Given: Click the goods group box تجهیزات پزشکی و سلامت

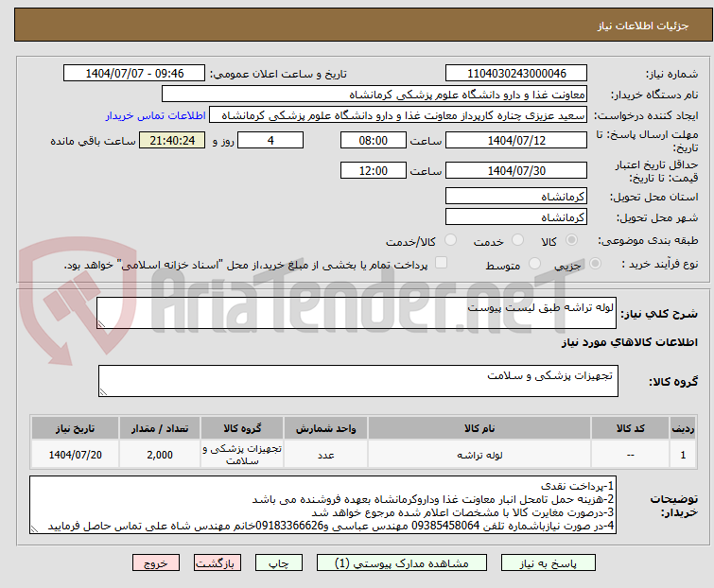Looking at the screenshot, I should [x=358, y=381].
